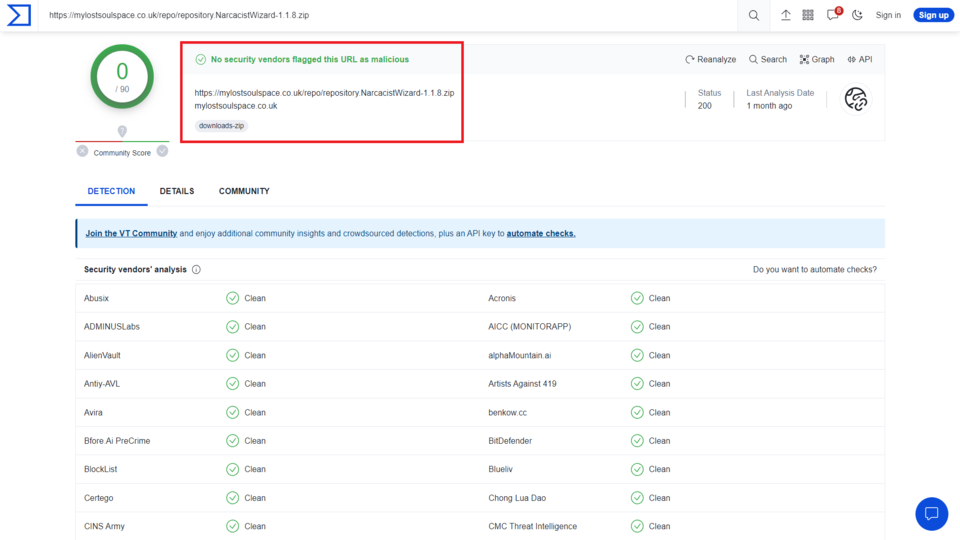Click the alphaMountain.ai clean check icon
This screenshot has width=960, height=540.
click(x=637, y=355)
